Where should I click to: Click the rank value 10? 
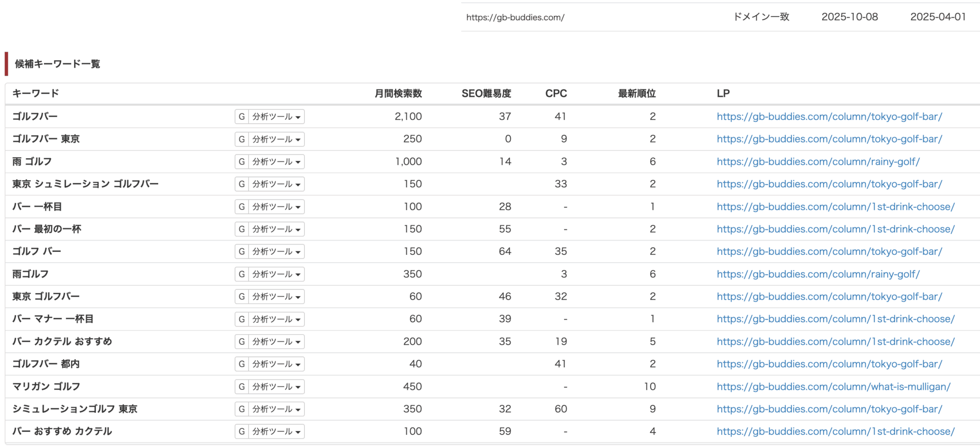click(x=650, y=386)
